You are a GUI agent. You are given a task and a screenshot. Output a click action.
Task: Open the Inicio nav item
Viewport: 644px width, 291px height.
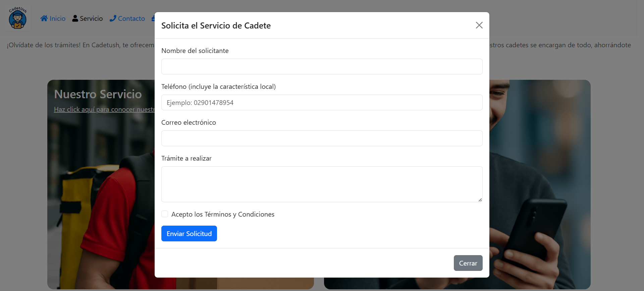pos(57,18)
